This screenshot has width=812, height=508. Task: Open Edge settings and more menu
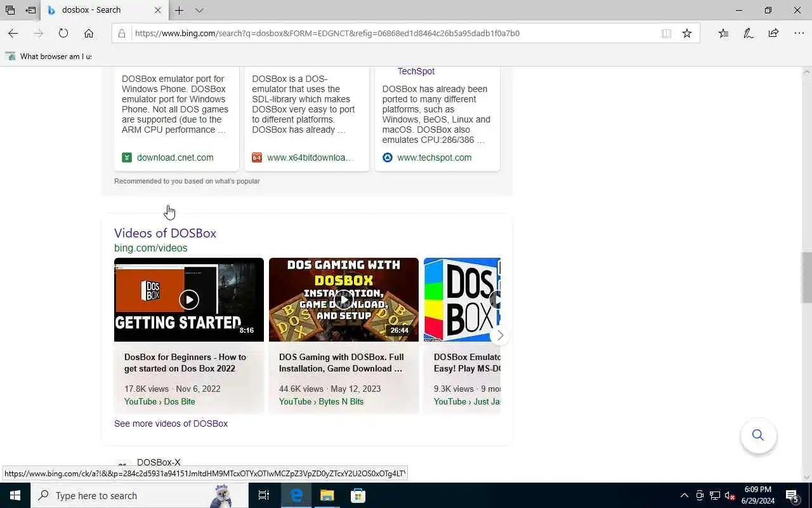[x=799, y=33]
